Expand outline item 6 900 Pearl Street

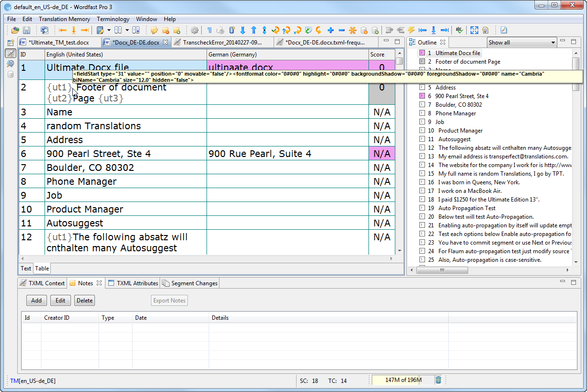point(422,96)
